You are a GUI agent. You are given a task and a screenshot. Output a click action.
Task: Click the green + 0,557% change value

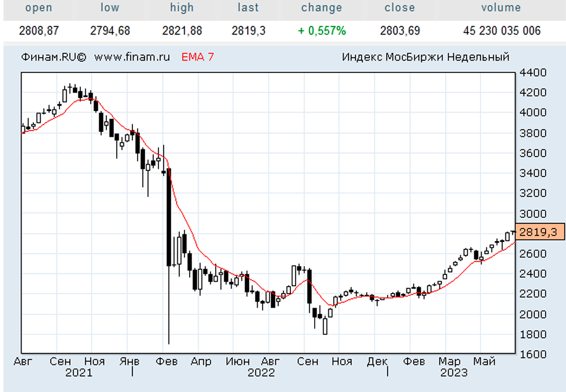click(321, 31)
